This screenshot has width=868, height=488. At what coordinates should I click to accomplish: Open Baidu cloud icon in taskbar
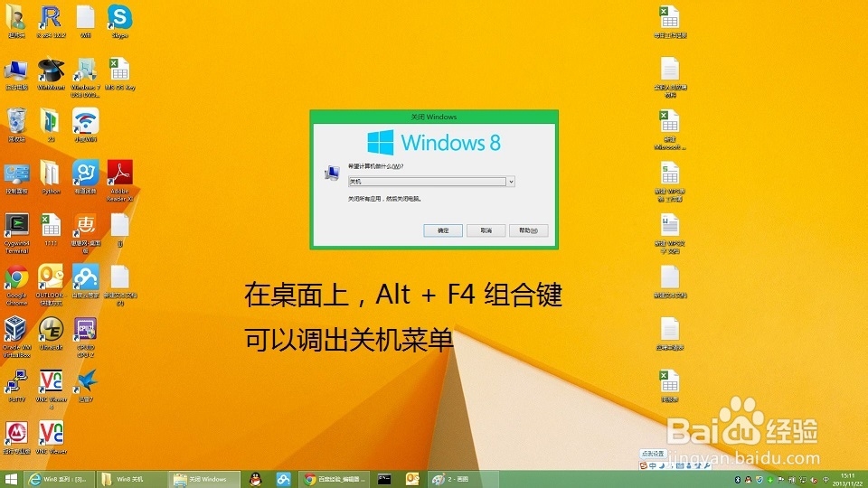[283, 479]
